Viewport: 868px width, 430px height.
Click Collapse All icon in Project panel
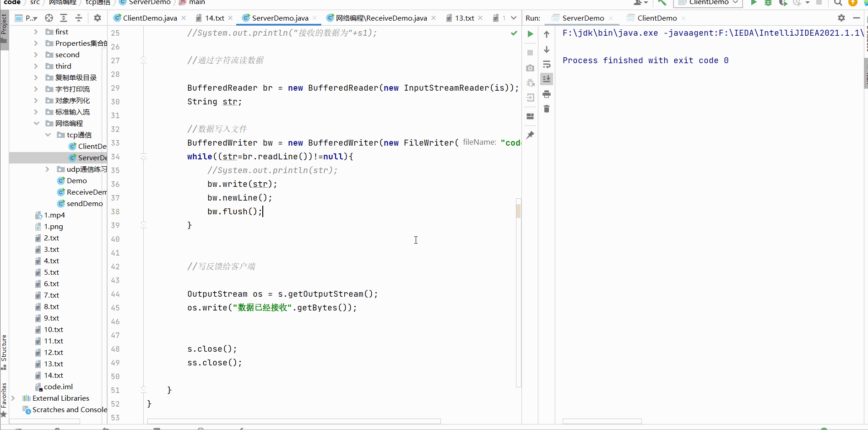(x=79, y=18)
